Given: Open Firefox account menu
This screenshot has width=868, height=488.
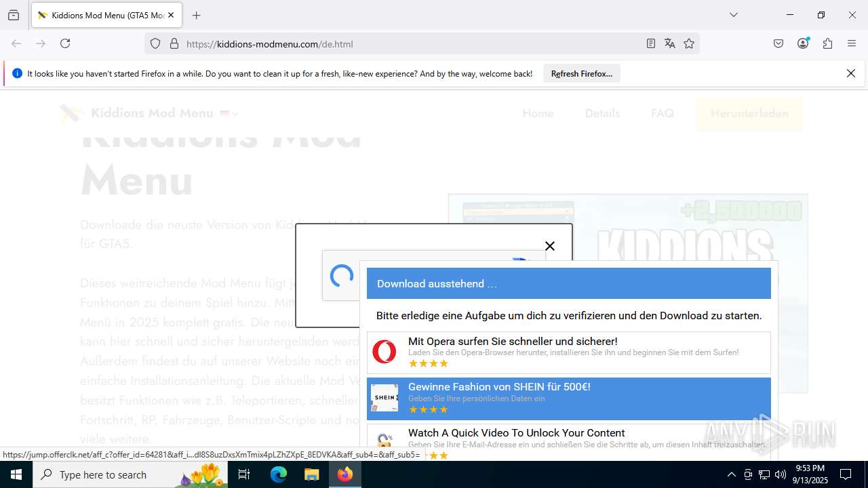Looking at the screenshot, I should click(803, 43).
